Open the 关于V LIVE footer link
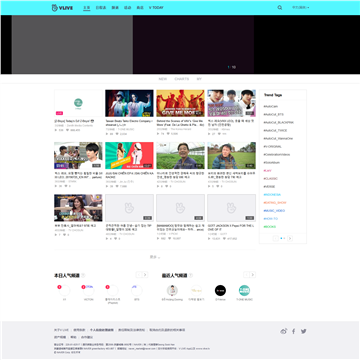 pos(61,330)
